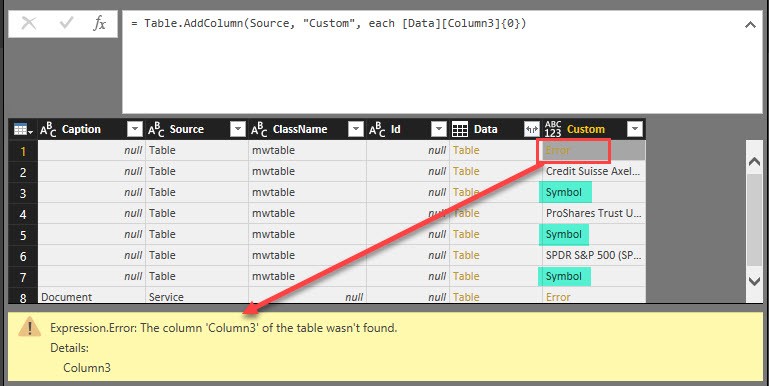The image size is (769, 386).
Task: Click the ClassName column type icon
Action: pos(260,129)
